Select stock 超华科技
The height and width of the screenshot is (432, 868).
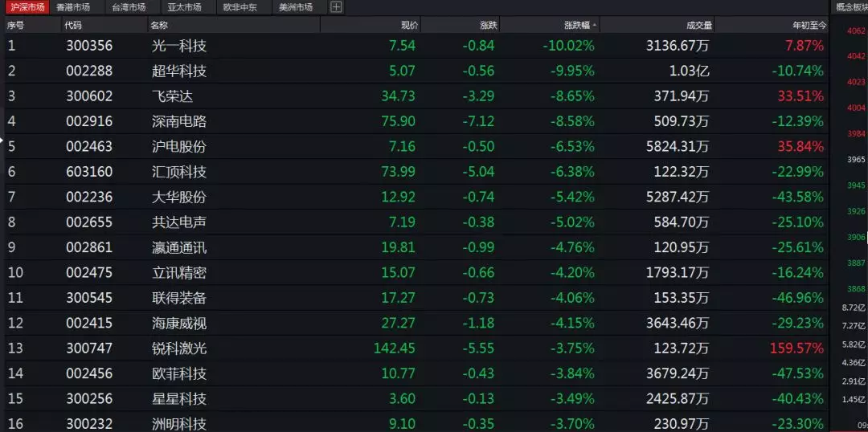pos(179,71)
